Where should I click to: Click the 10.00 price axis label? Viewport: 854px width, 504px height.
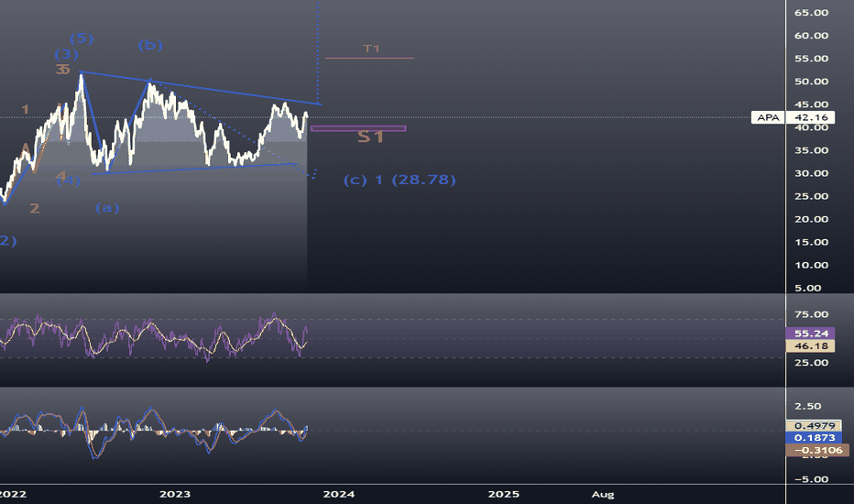(x=811, y=265)
